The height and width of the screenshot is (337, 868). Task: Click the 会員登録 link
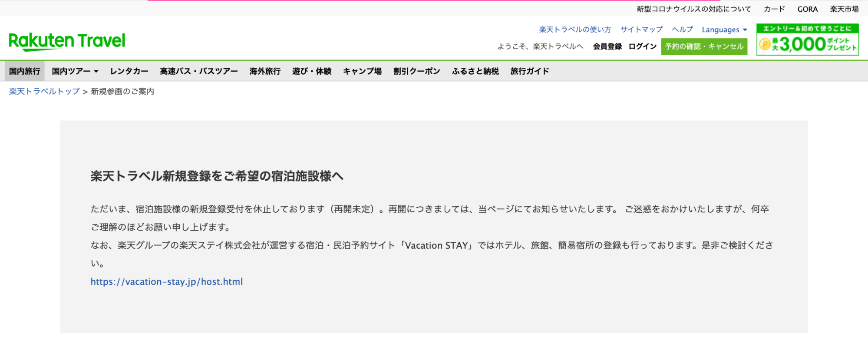[x=607, y=46]
